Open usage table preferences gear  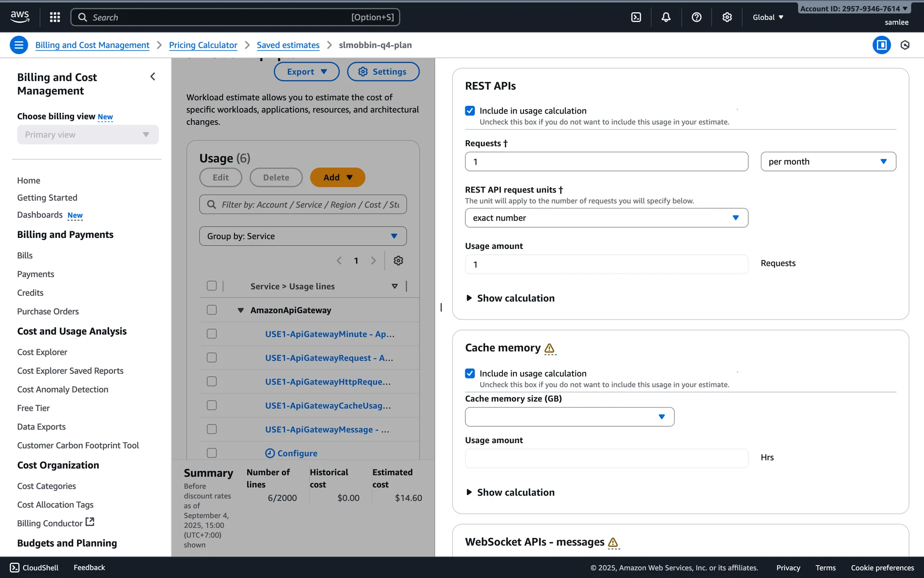(x=398, y=261)
